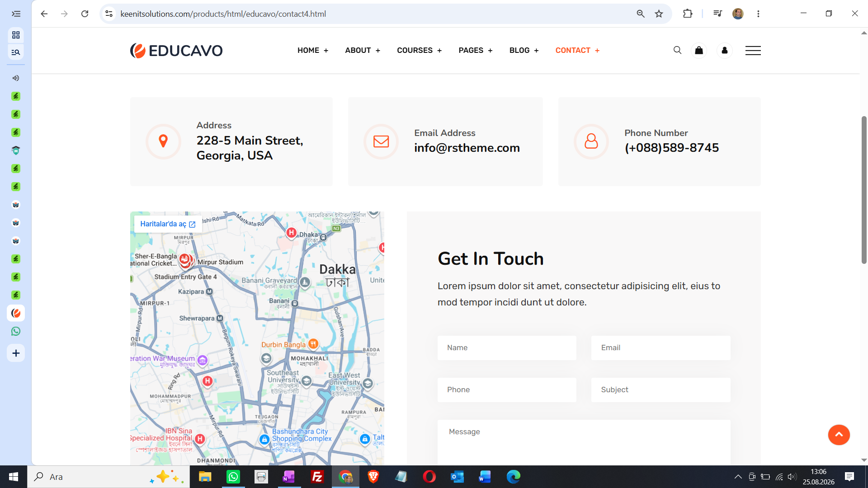Click the orange scroll-to-top arrow button

click(839, 435)
